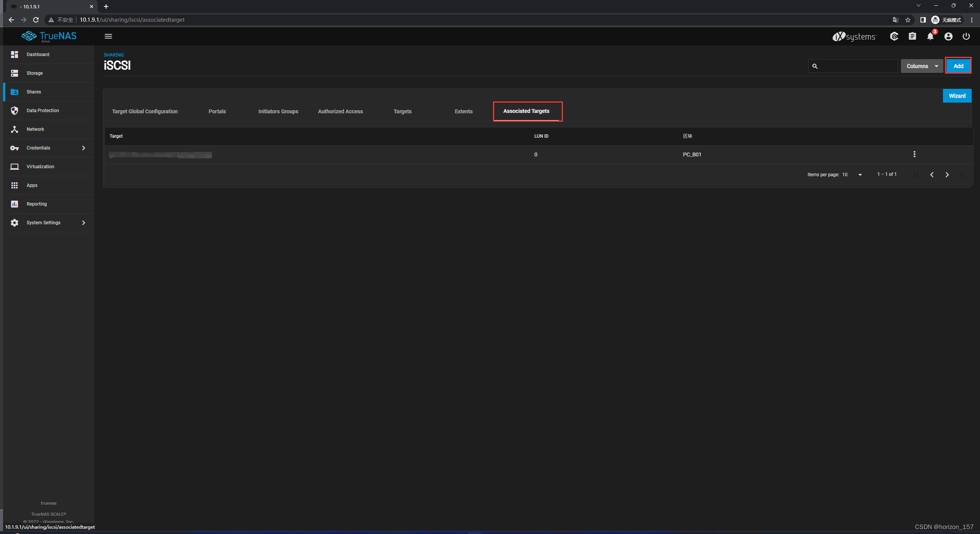Open the Credentials section icon
The image size is (980, 534).
tap(15, 147)
